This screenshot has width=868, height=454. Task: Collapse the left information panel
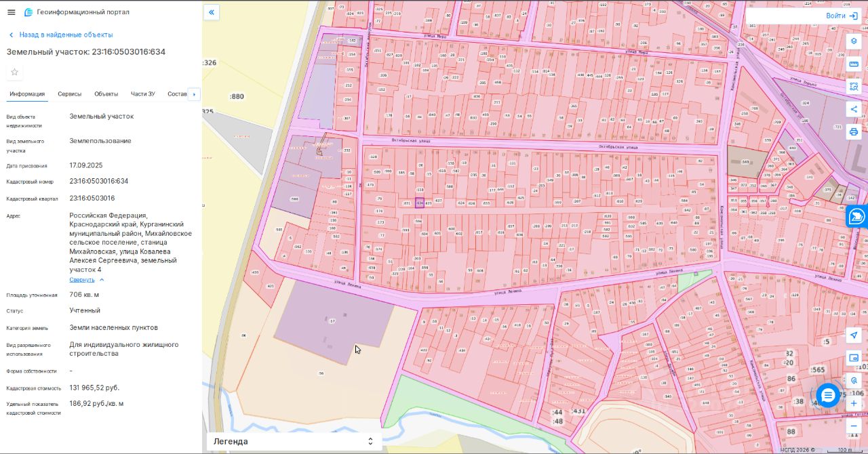click(x=212, y=12)
